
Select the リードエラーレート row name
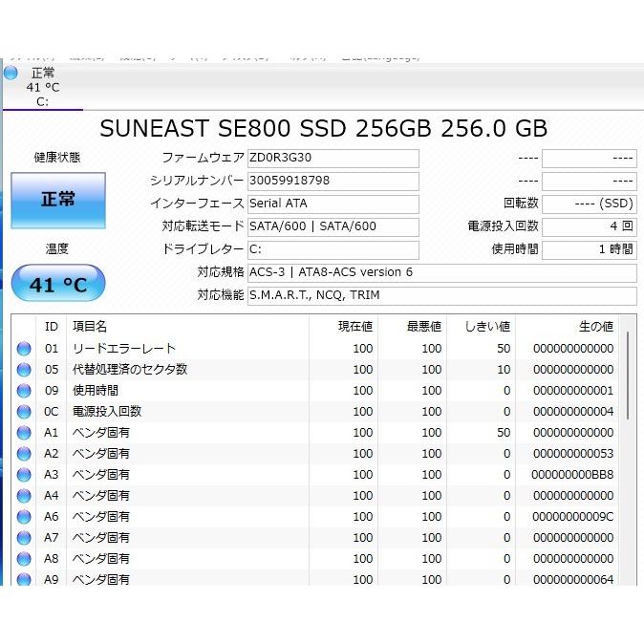[124, 349]
